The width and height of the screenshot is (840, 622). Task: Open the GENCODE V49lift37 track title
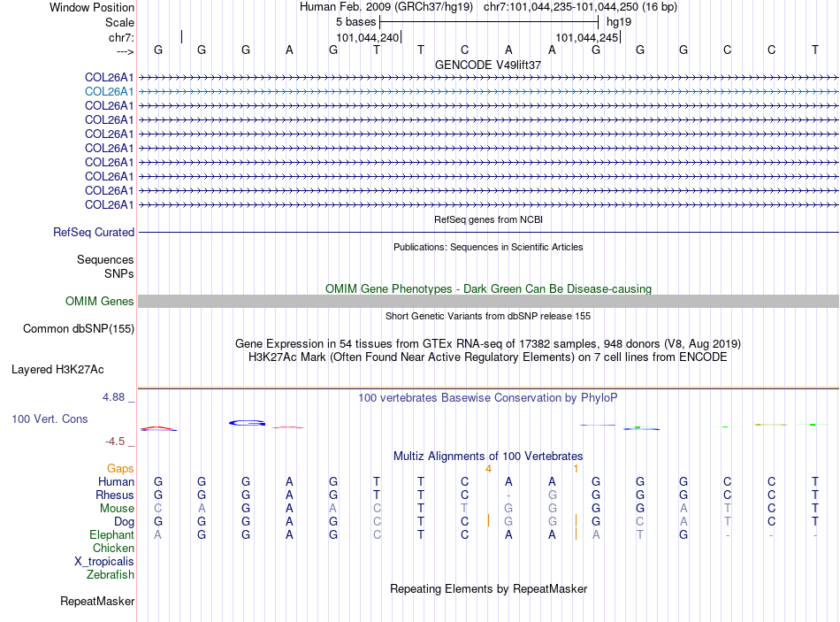click(488, 65)
